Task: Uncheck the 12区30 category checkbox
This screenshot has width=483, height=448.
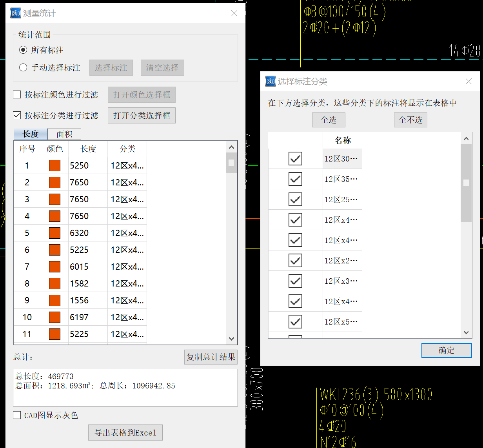Action: [x=295, y=159]
